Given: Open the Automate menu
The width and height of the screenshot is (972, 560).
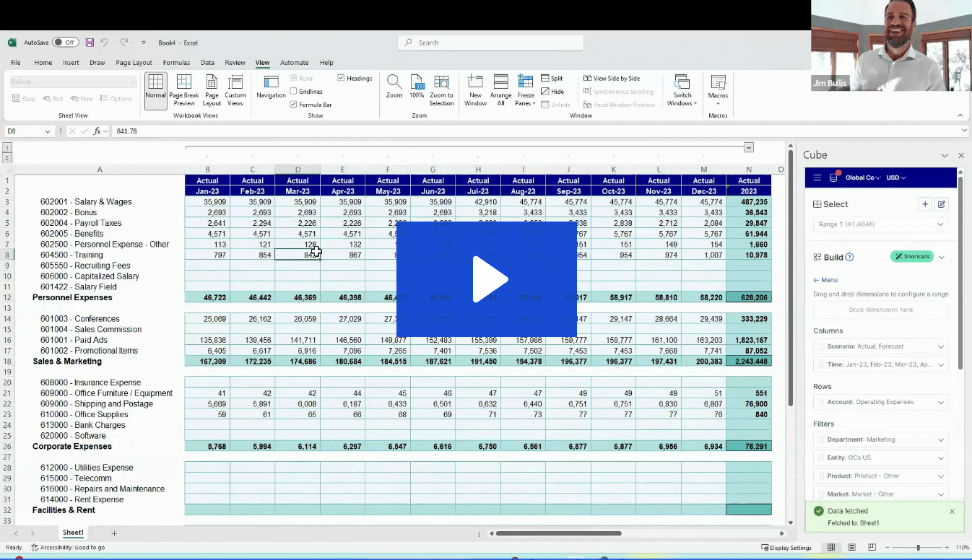Looking at the screenshot, I should click(x=294, y=62).
